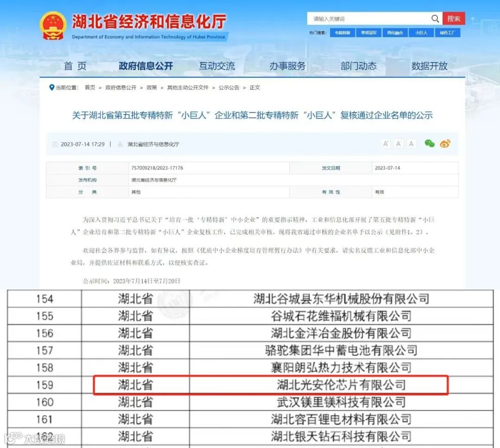This screenshot has height=448, width=500.
Task: Click the magnifying glass search icon
Action: [x=435, y=19]
